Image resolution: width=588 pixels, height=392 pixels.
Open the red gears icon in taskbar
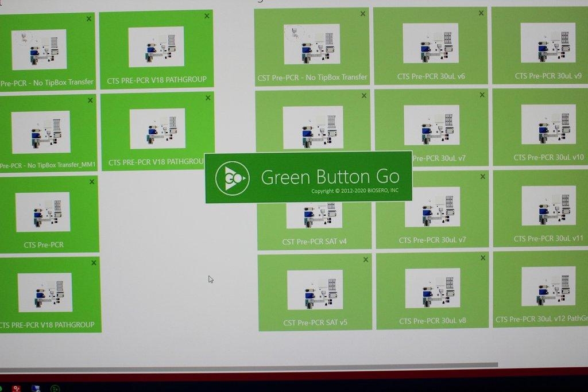pos(17,389)
